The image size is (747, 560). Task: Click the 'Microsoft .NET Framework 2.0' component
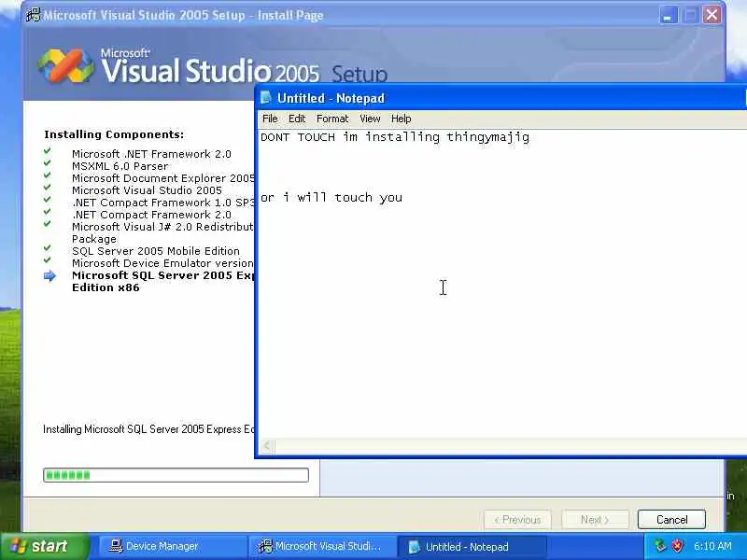point(151,154)
